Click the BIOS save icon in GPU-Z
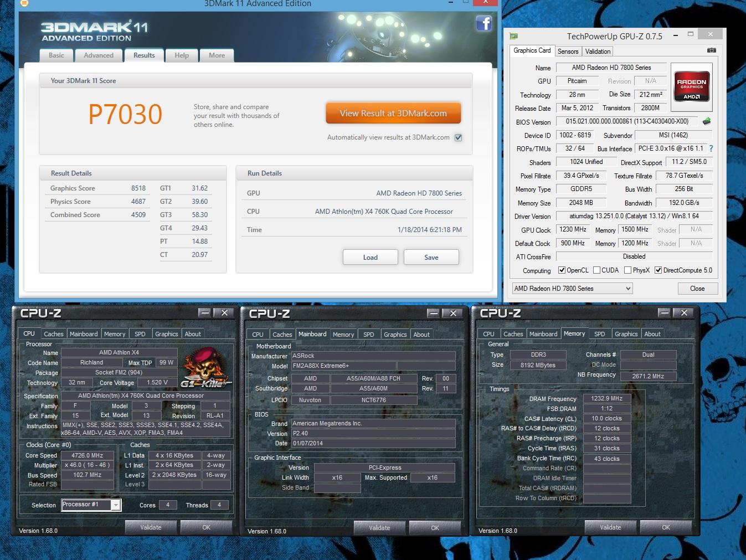The width and height of the screenshot is (746, 560). (707, 121)
